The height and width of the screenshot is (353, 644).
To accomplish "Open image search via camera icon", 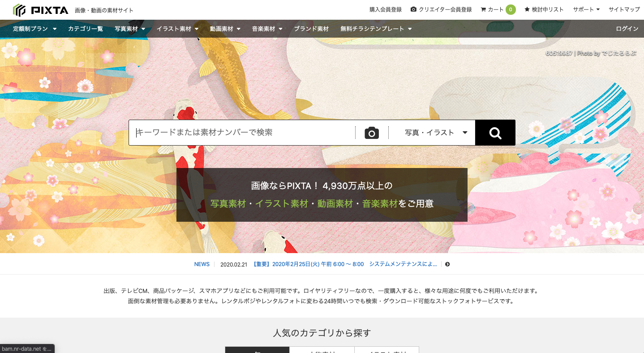I will coord(372,133).
